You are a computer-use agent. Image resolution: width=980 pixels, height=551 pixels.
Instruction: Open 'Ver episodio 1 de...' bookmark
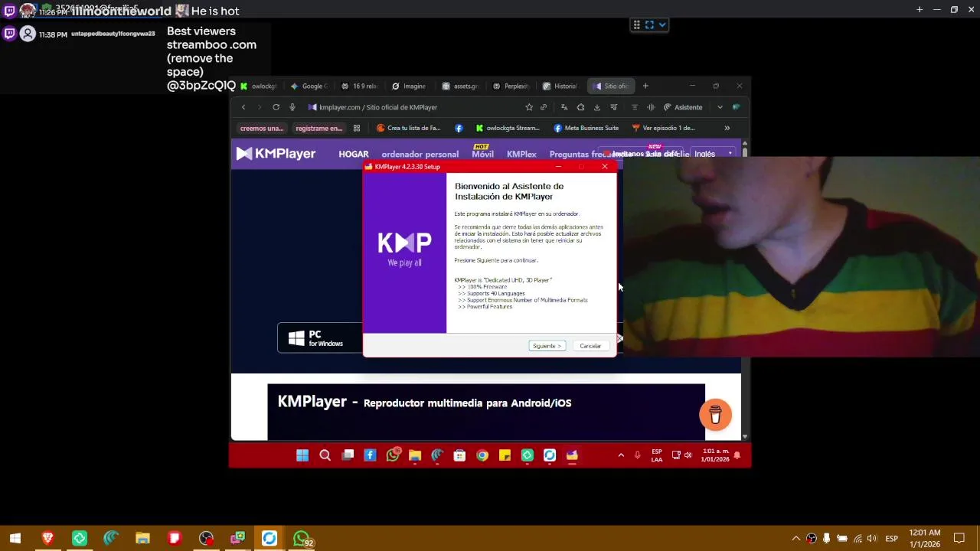(x=663, y=129)
